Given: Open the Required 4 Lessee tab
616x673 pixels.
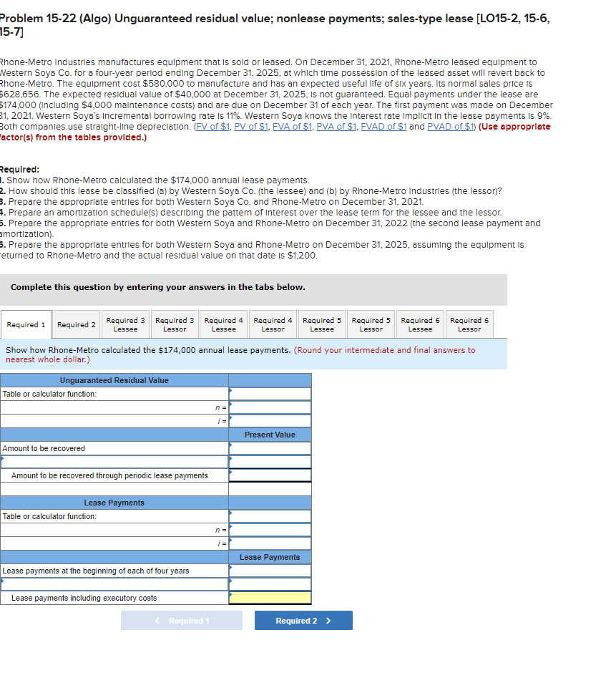Looking at the screenshot, I should pyautogui.click(x=223, y=324).
